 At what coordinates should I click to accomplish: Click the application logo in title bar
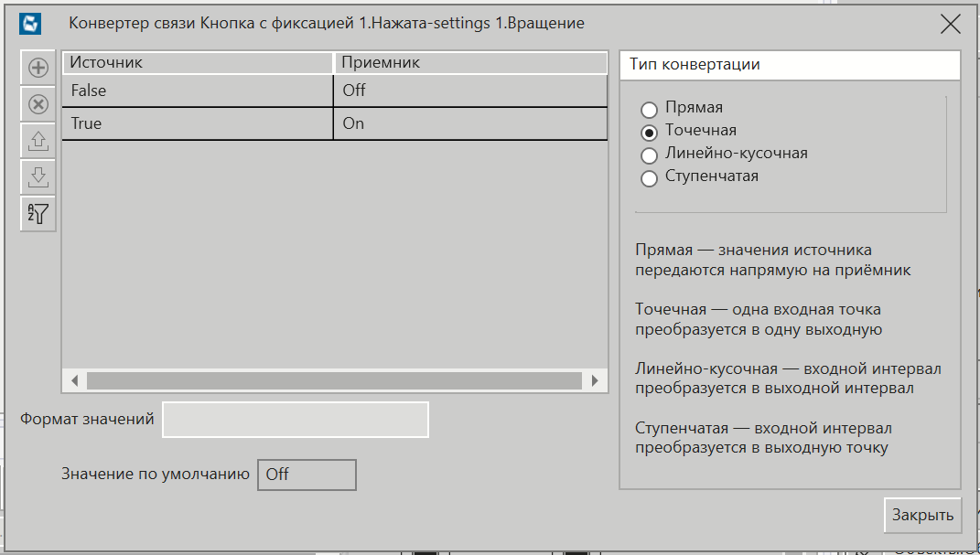[31, 24]
